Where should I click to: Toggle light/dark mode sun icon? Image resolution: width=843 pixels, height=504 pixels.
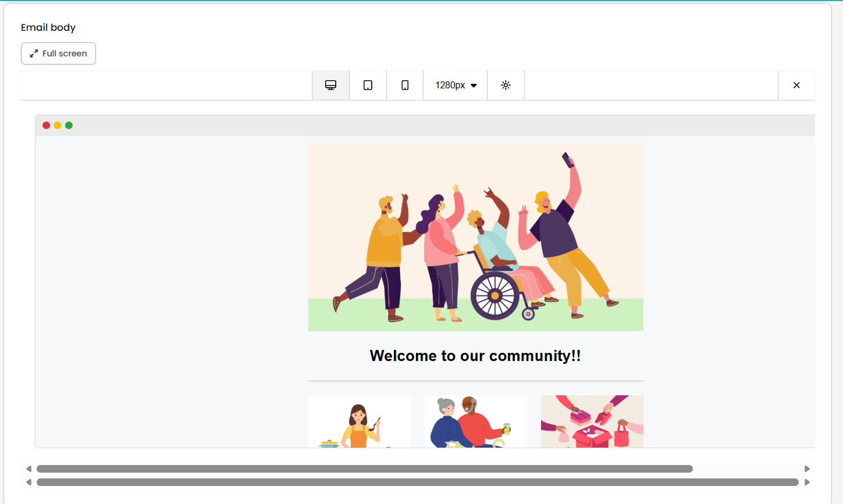tap(506, 85)
